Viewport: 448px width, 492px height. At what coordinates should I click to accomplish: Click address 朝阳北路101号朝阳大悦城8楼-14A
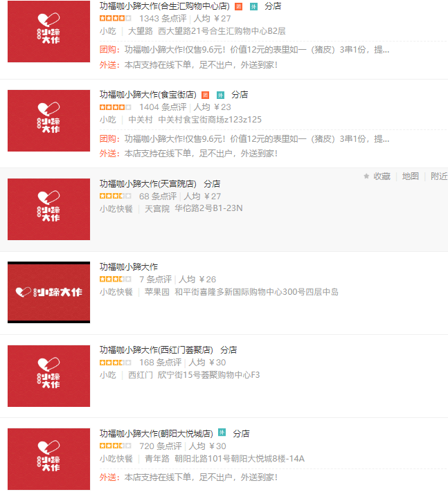click(x=240, y=459)
